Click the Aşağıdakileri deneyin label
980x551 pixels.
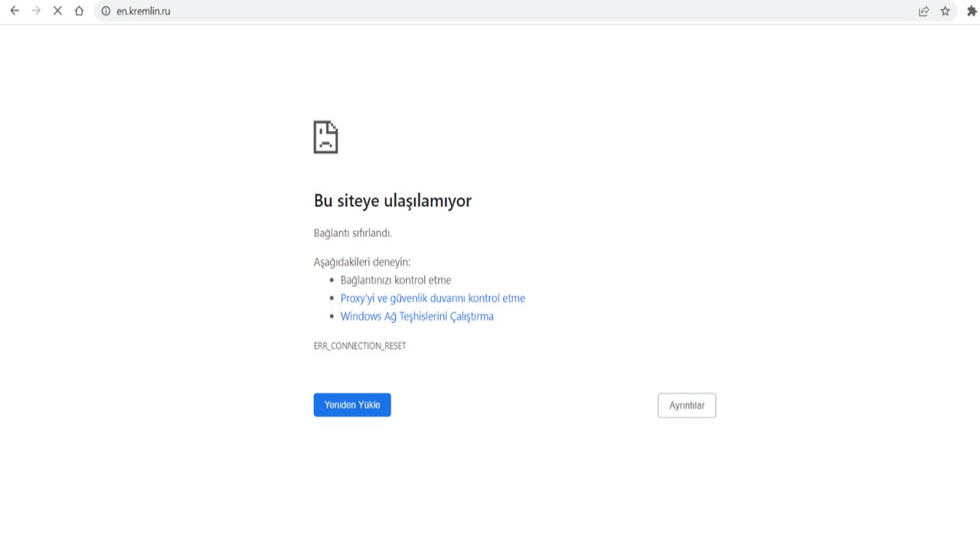click(x=361, y=261)
